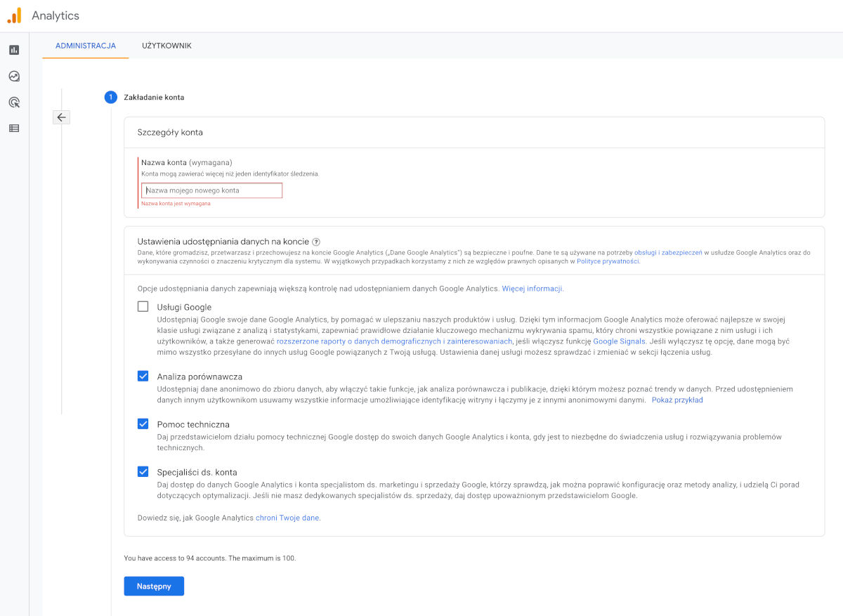Viewport: 843px width, 616px height.
Task: Click the Następny button
Action: pyautogui.click(x=154, y=586)
